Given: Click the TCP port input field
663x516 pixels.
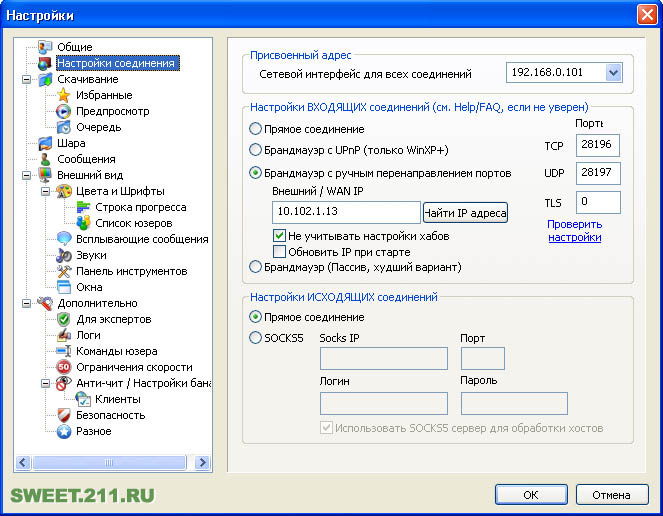Looking at the screenshot, I should (x=598, y=145).
